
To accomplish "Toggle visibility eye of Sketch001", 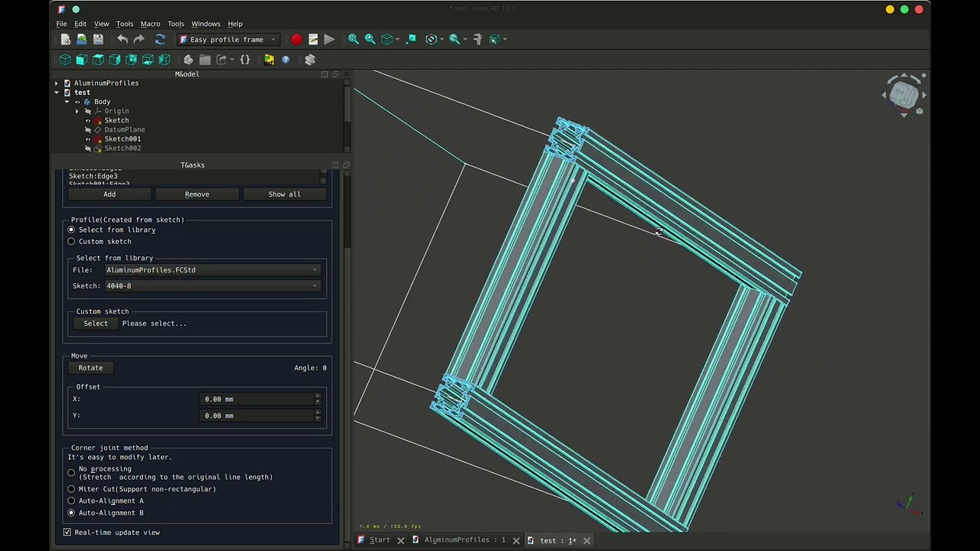I will coord(88,139).
